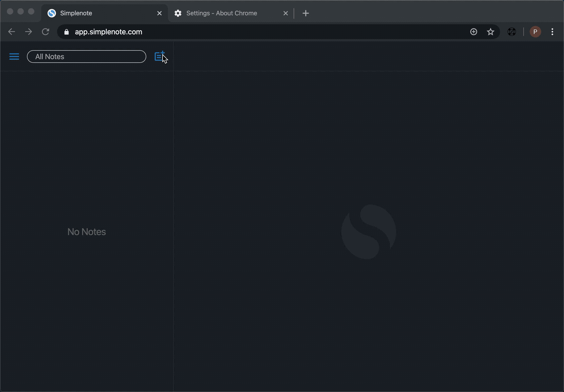Click the browser extension icon
Screen dimensions: 564x392
coord(512,32)
